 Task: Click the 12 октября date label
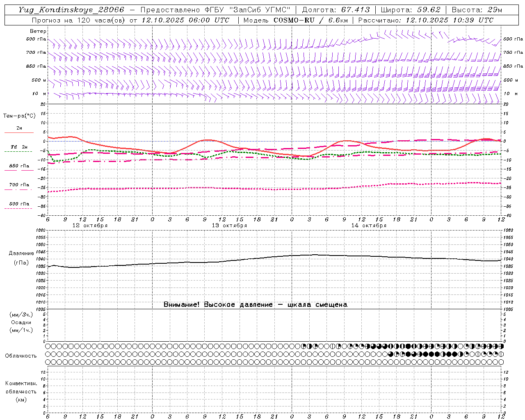90,225
